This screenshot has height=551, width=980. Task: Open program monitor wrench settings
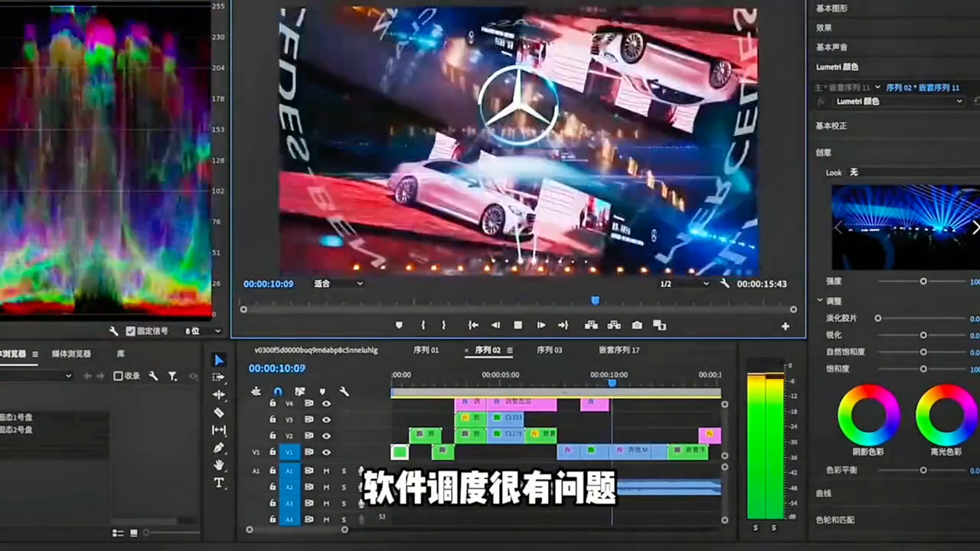pos(725,283)
